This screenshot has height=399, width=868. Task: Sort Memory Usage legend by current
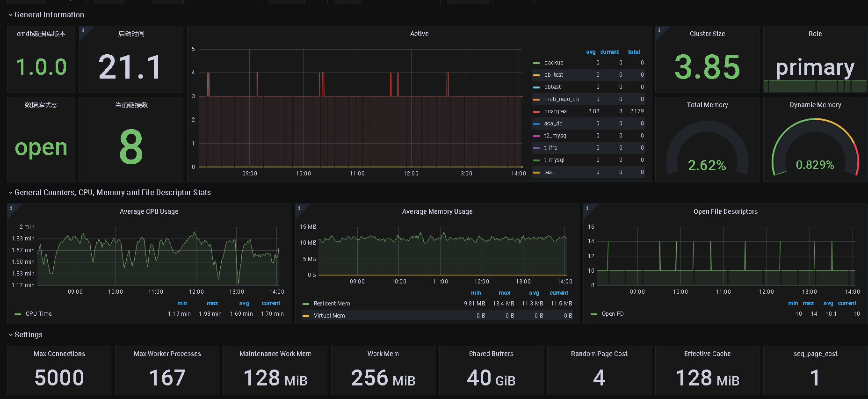tap(559, 293)
